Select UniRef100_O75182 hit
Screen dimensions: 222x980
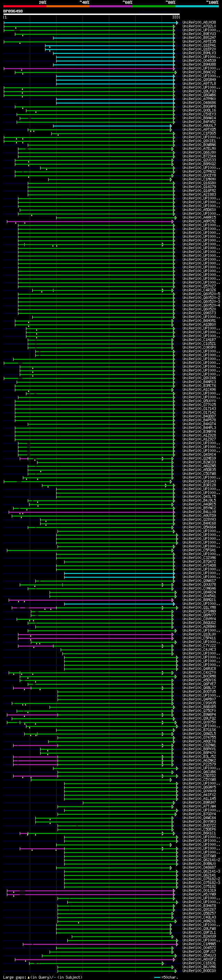(x=199, y=886)
